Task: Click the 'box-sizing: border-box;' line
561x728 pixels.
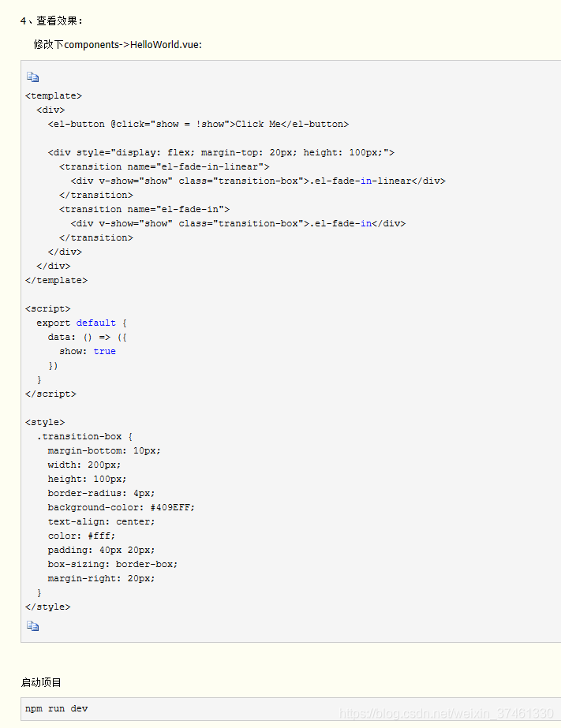Action: point(113,564)
